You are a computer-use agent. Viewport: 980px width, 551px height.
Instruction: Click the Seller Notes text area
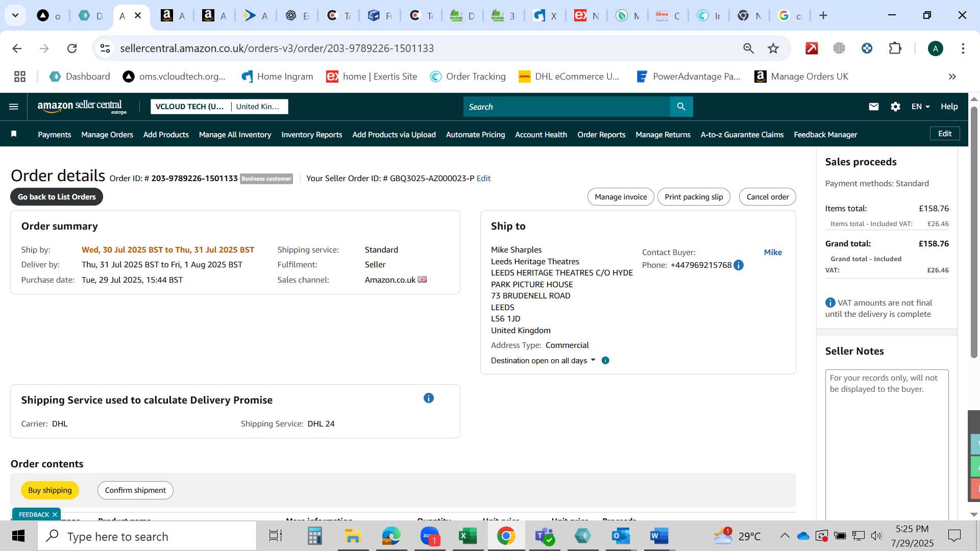pos(887,444)
